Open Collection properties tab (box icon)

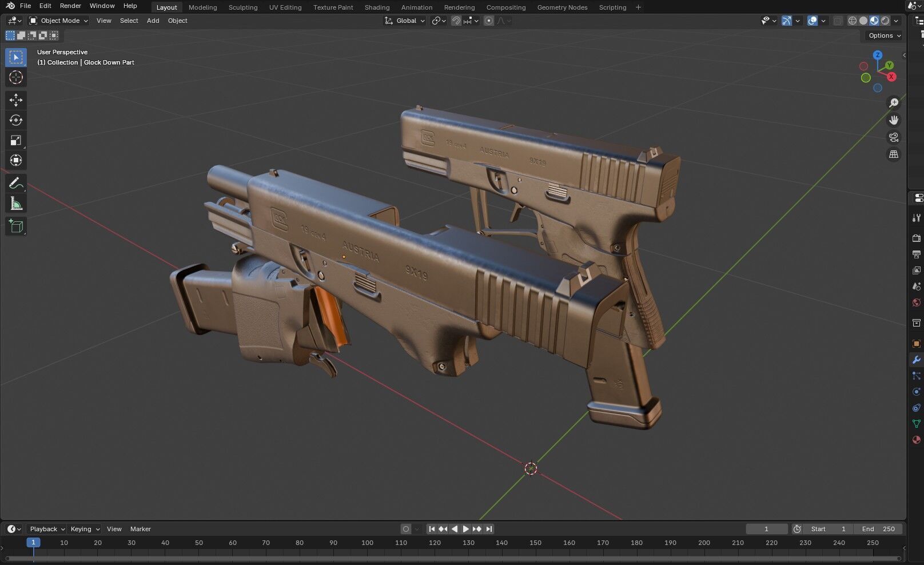pyautogui.click(x=916, y=323)
